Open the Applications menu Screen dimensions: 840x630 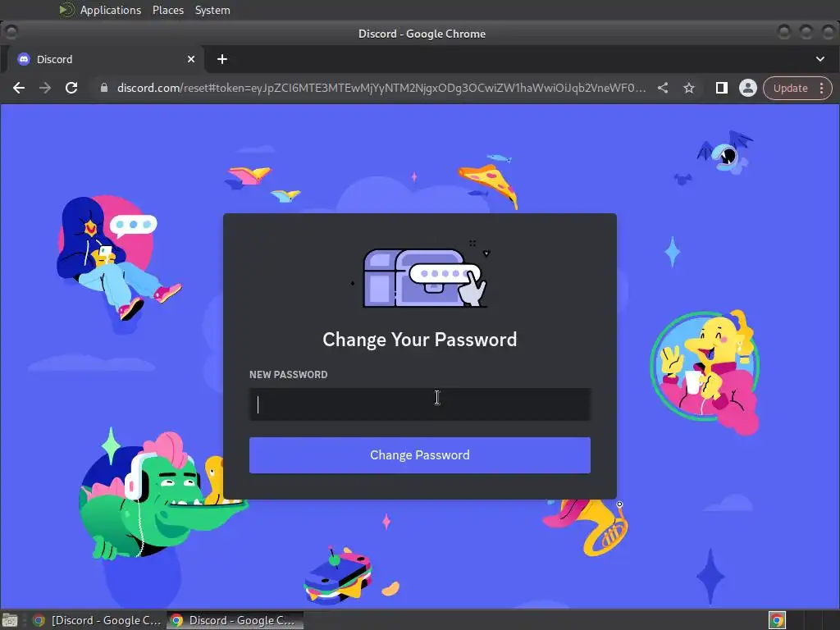pos(111,10)
